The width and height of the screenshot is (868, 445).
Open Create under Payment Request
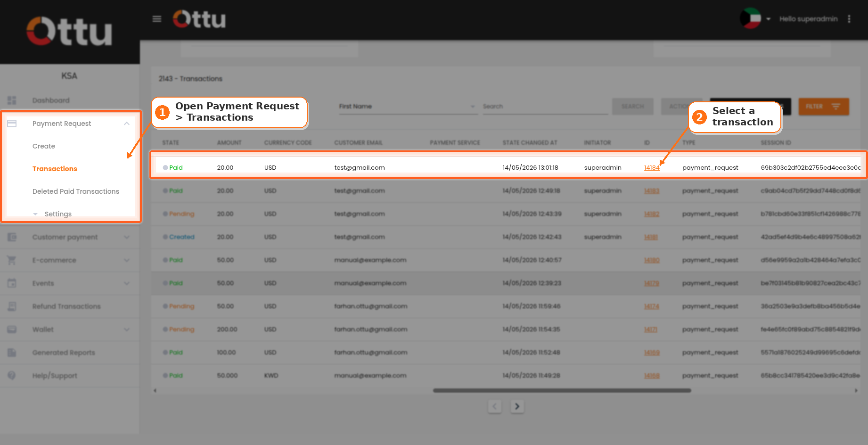[44, 146]
